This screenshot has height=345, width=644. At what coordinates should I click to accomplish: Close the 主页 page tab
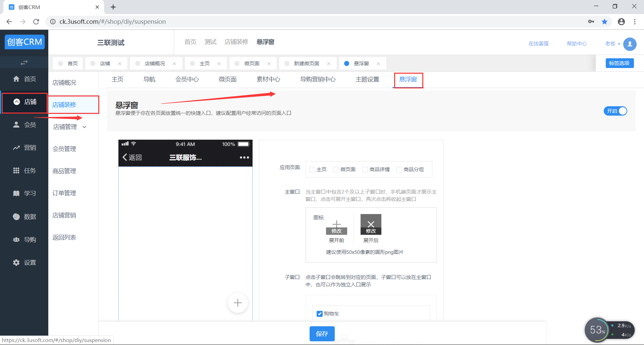219,64
